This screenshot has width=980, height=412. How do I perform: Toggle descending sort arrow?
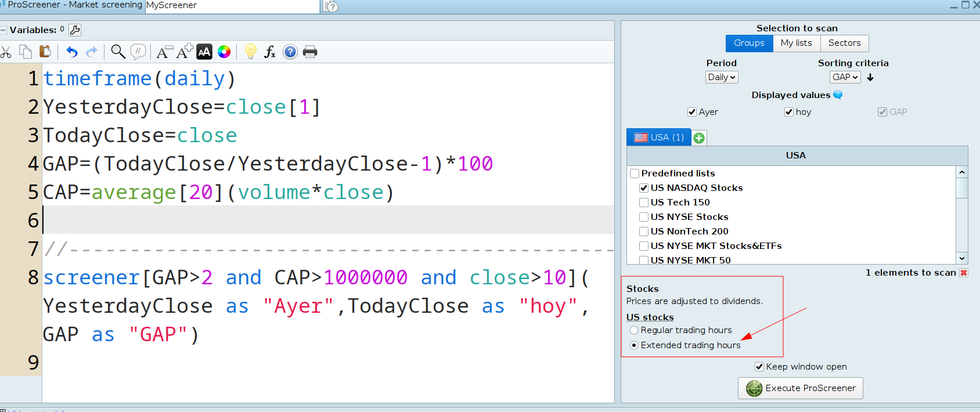point(870,77)
